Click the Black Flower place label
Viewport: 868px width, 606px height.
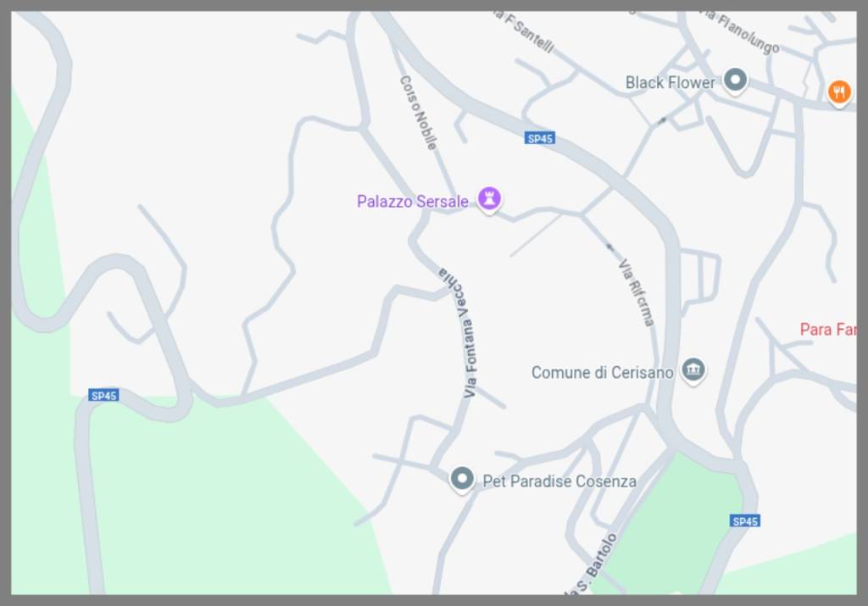click(670, 83)
